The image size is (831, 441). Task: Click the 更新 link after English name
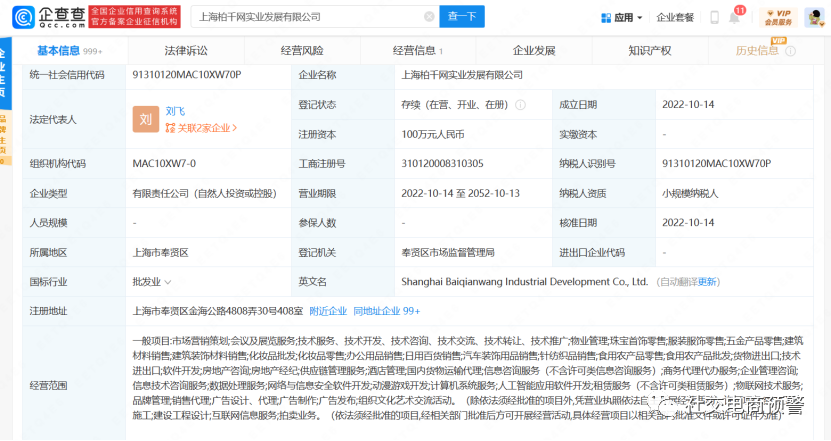click(707, 282)
